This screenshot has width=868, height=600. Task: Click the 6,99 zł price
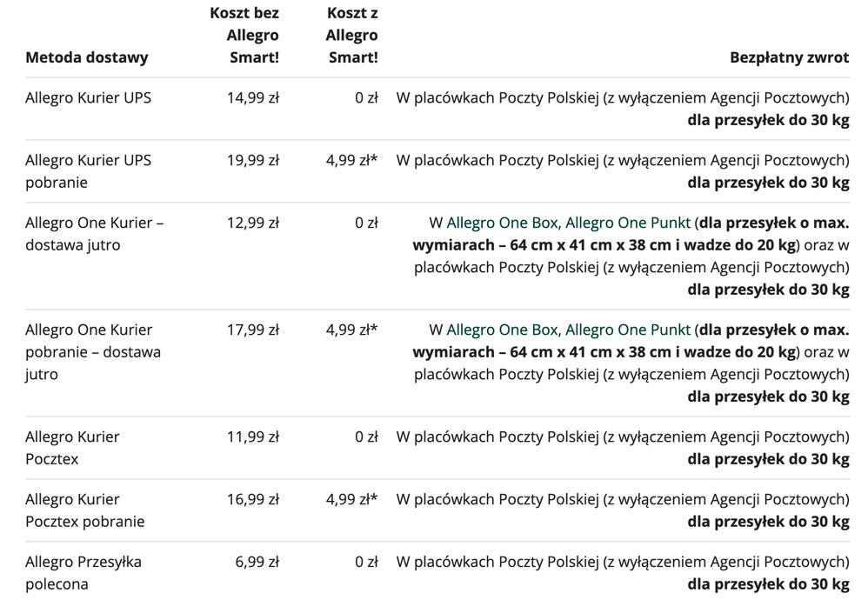(x=257, y=563)
